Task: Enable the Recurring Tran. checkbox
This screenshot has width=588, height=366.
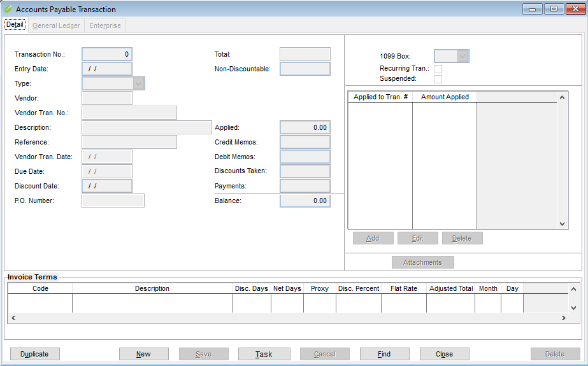Action: 438,69
